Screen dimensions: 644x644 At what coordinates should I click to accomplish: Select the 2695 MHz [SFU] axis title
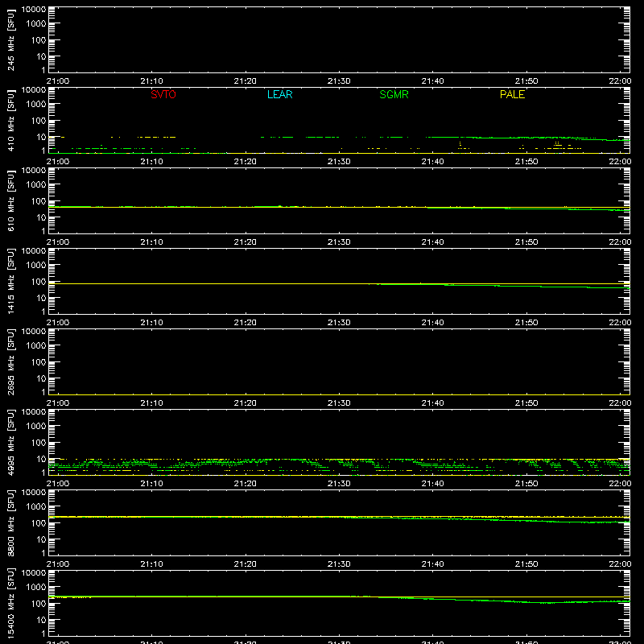click(10, 361)
